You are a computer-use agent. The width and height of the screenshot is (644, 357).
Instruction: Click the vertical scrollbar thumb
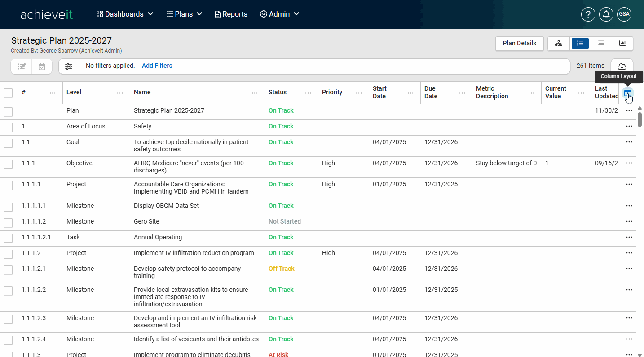tap(640, 119)
